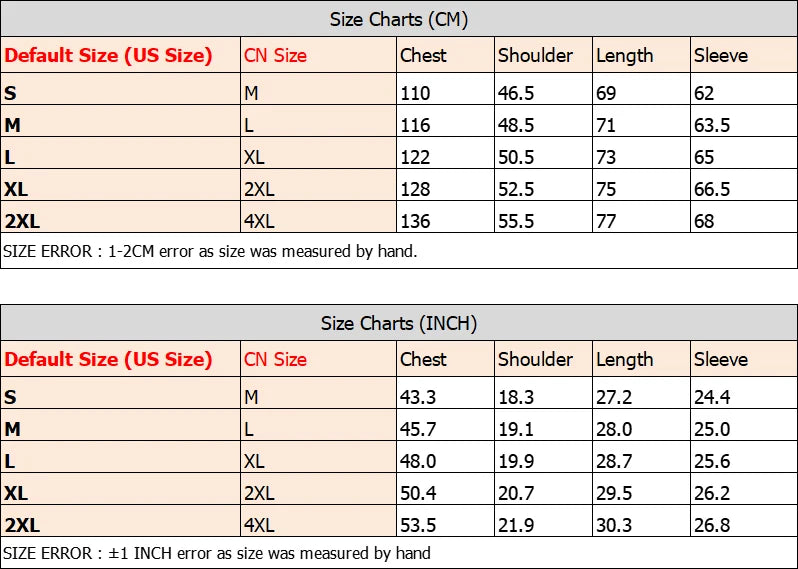Select sleeve value 26.2 in the INCH table
This screenshot has width=798, height=569.
711,493
